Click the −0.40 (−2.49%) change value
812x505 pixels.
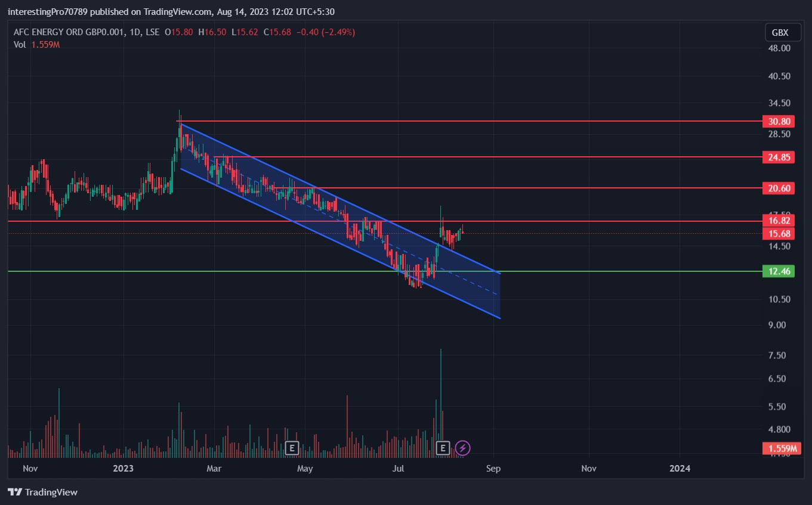pyautogui.click(x=326, y=32)
